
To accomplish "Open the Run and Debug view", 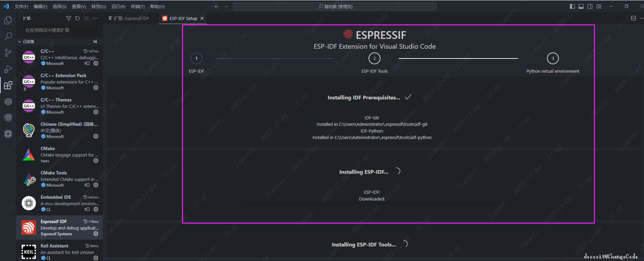I will coord(8,69).
